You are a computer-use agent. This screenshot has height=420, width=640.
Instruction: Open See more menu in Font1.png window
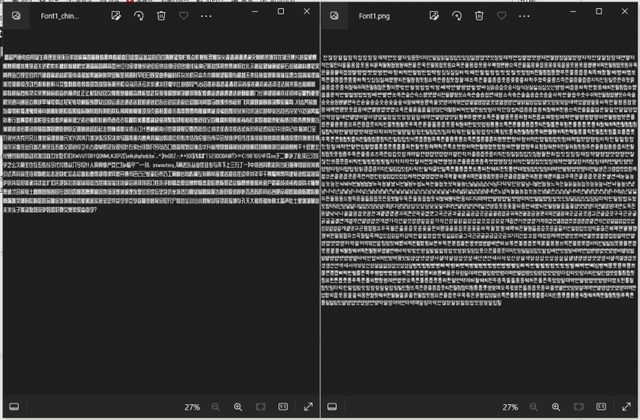tap(524, 16)
